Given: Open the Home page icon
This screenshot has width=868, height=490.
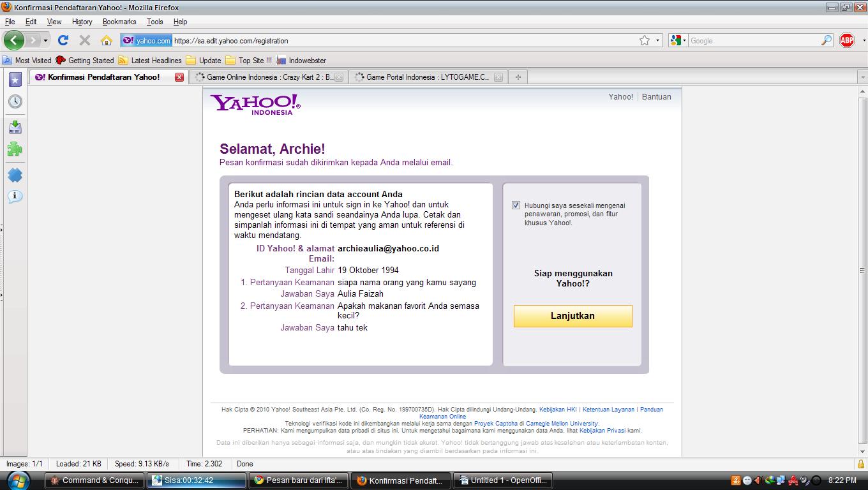Looking at the screenshot, I should 107,40.
